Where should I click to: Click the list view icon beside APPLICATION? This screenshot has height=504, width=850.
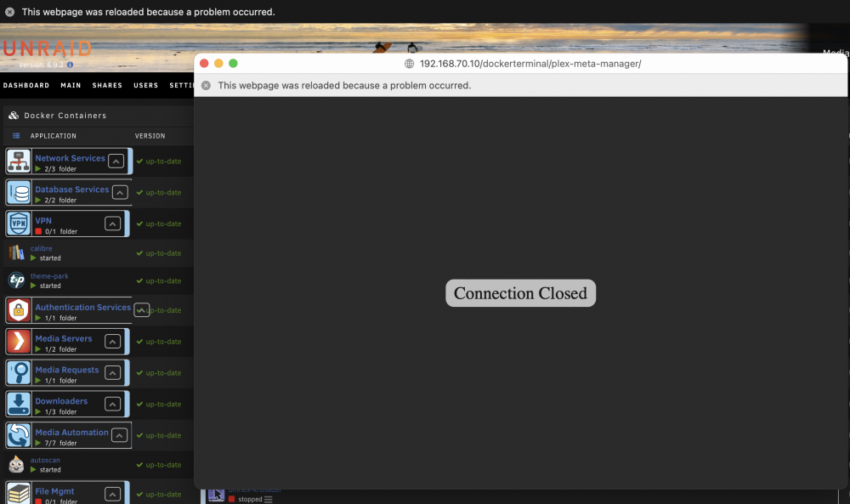(16, 135)
